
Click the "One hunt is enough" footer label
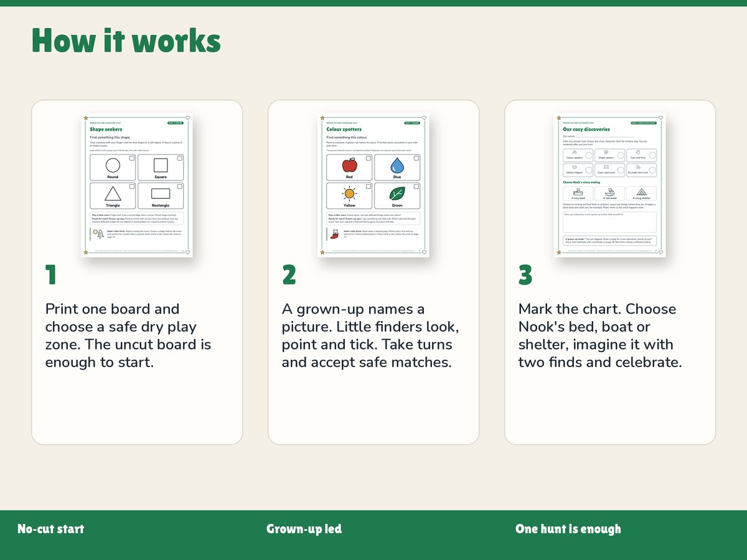point(568,529)
